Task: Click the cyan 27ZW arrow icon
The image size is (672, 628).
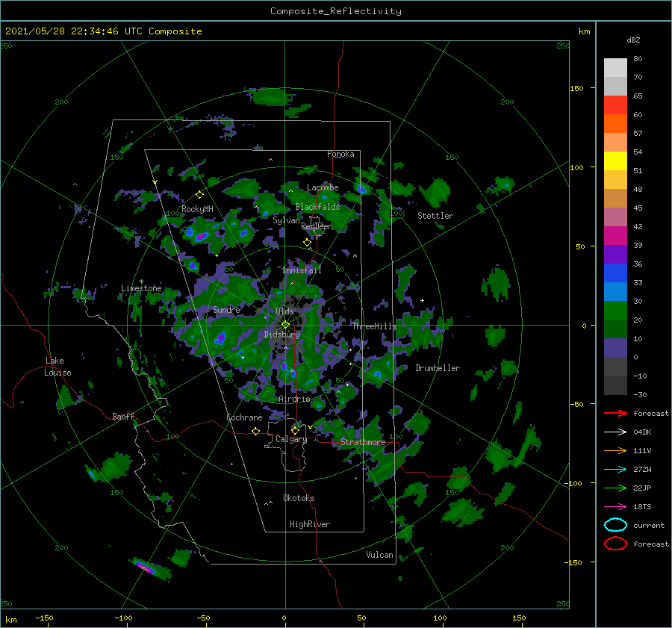Action: 615,469
